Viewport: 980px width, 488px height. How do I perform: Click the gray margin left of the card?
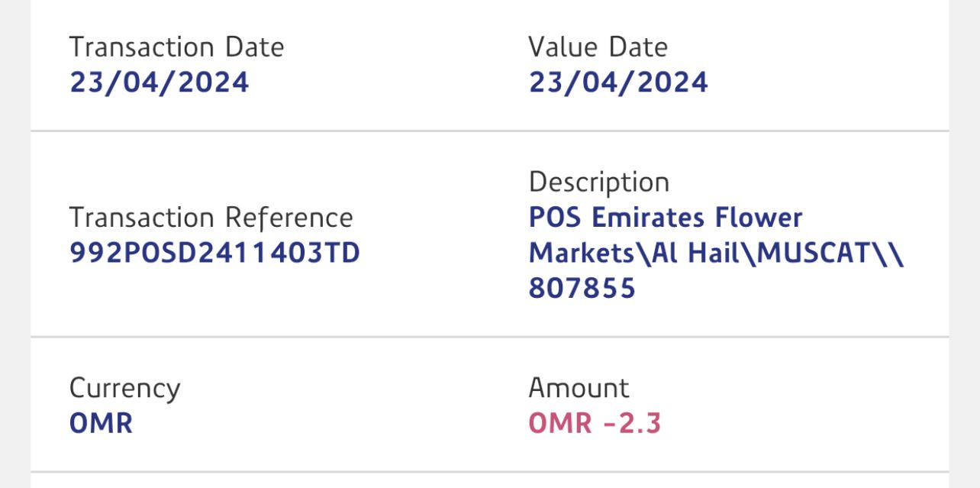pyautogui.click(x=15, y=244)
